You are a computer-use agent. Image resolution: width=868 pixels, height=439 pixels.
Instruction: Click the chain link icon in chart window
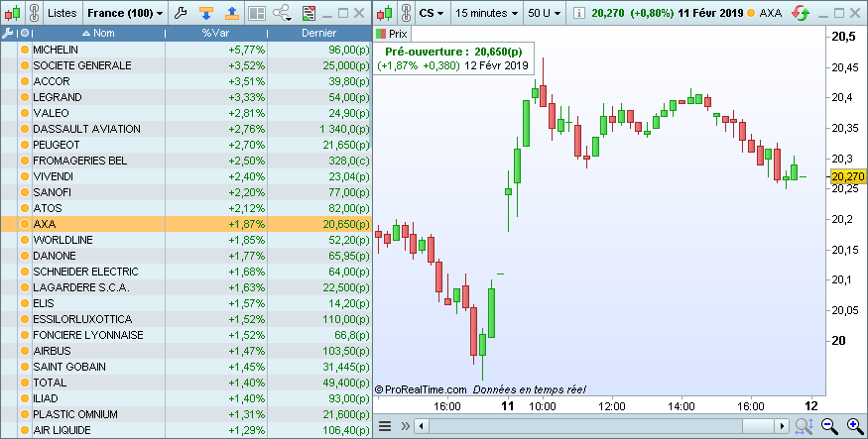(x=405, y=13)
